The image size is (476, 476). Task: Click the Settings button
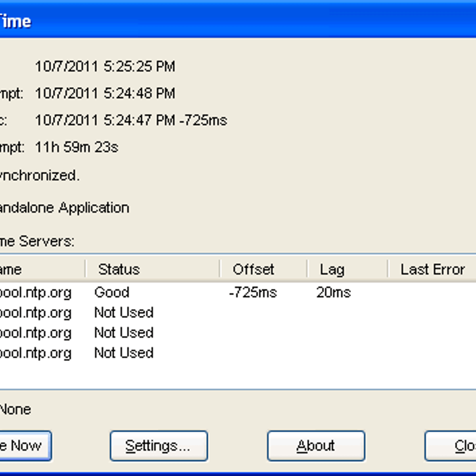[x=159, y=445]
